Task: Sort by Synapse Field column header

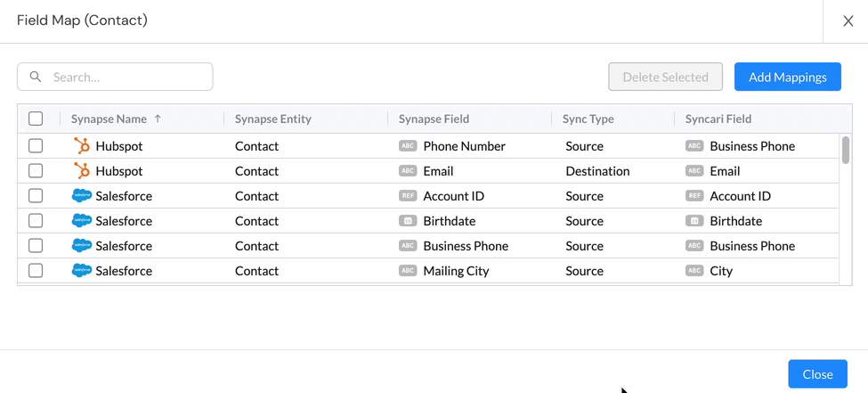Action: click(434, 119)
